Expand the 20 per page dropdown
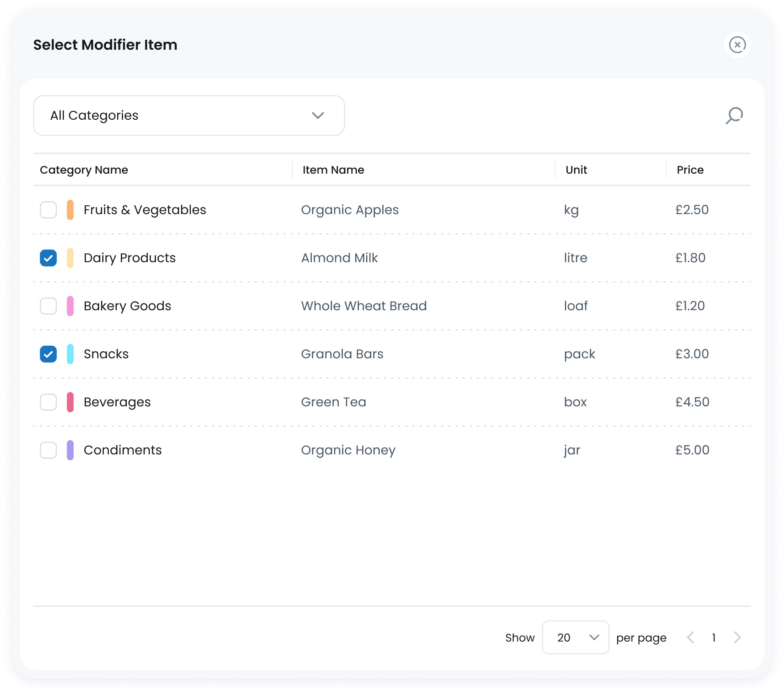The width and height of the screenshot is (784, 693). point(575,637)
